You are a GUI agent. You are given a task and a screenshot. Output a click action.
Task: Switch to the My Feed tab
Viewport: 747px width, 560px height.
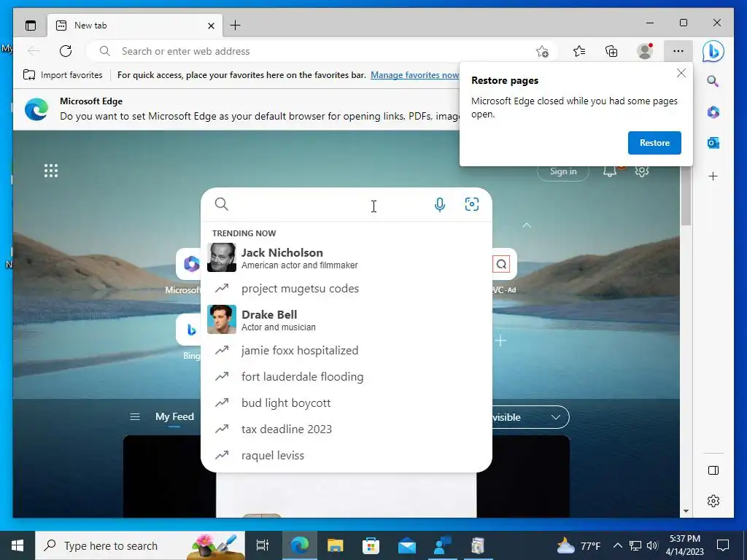pos(174,416)
